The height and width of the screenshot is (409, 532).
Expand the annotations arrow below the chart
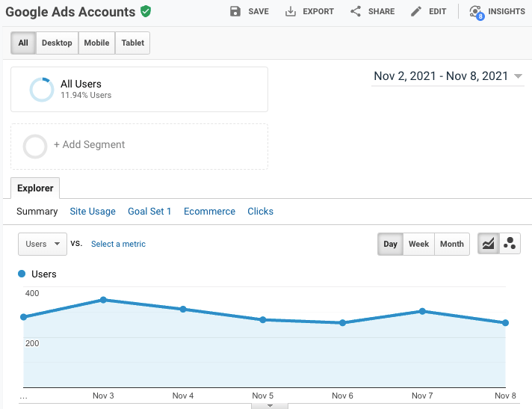(x=270, y=406)
